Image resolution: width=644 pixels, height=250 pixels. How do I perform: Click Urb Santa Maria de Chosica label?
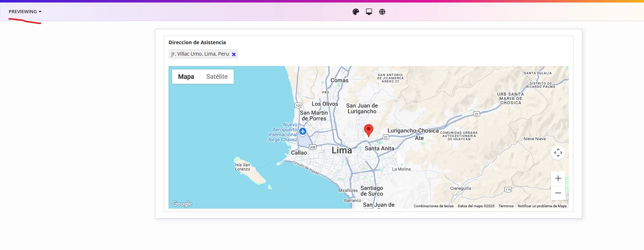click(x=511, y=98)
